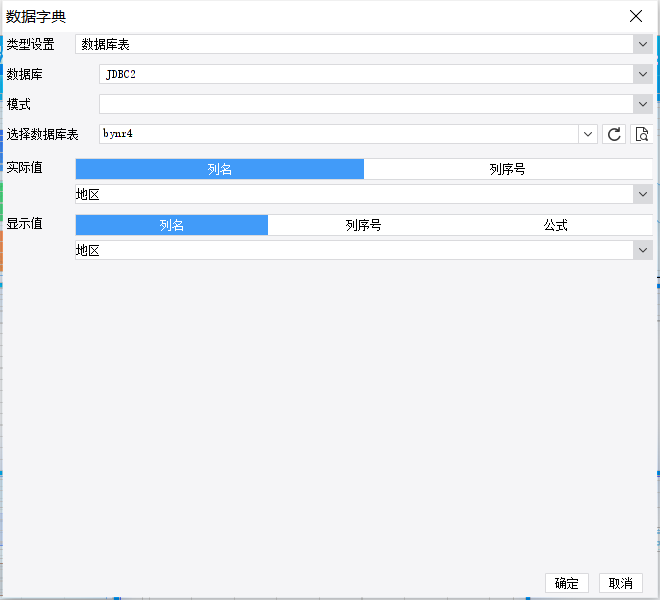This screenshot has height=600, width=660.
Task: Refresh the database table list
Action: pos(614,134)
